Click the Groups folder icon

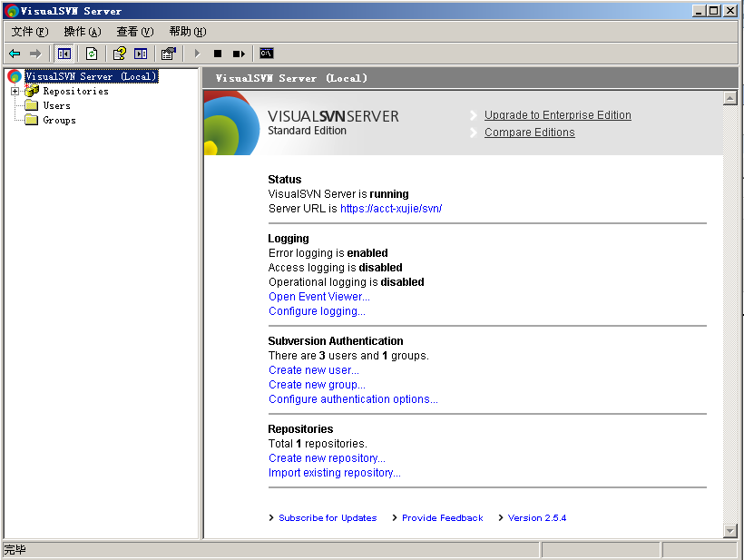click(32, 120)
